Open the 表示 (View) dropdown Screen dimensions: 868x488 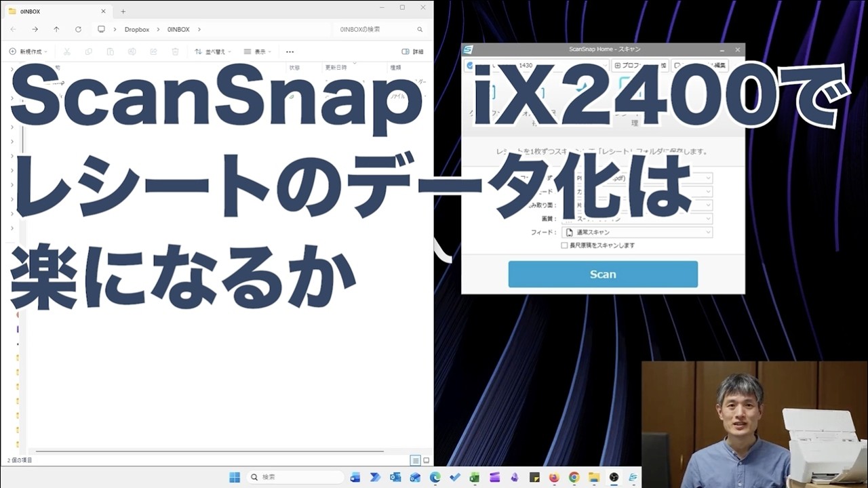pos(258,52)
